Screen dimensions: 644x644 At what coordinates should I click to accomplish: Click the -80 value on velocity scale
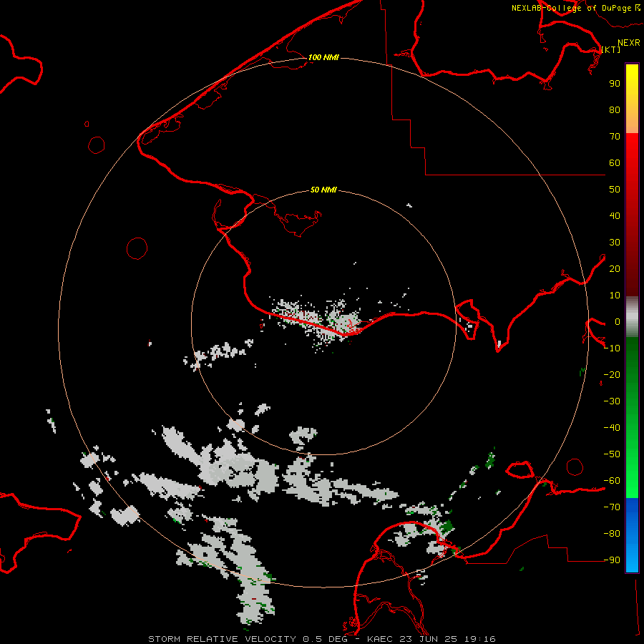612,534
